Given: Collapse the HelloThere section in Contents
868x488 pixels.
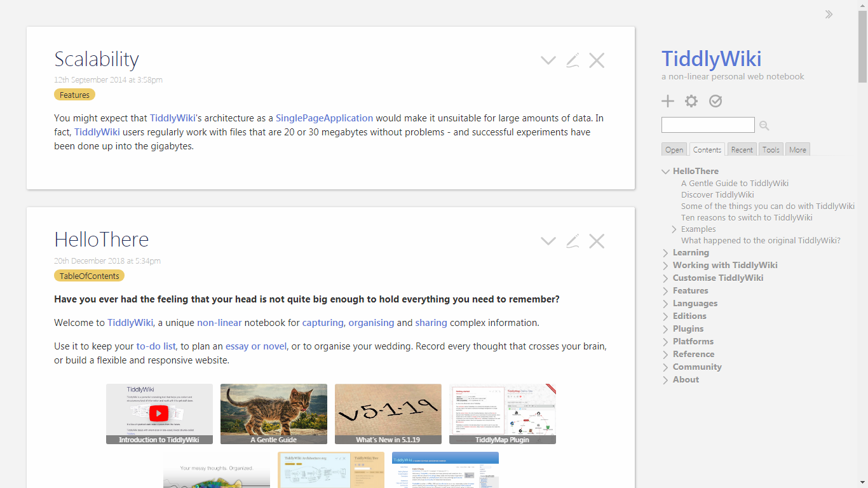Looking at the screenshot, I should point(665,171).
